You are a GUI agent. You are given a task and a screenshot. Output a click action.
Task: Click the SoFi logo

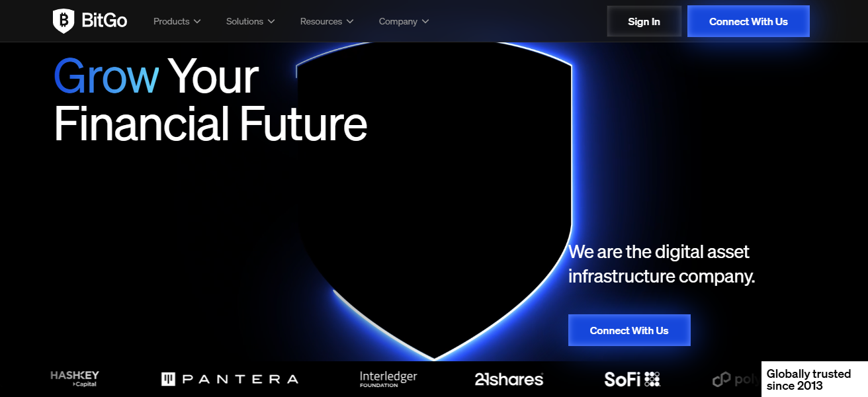632,379
